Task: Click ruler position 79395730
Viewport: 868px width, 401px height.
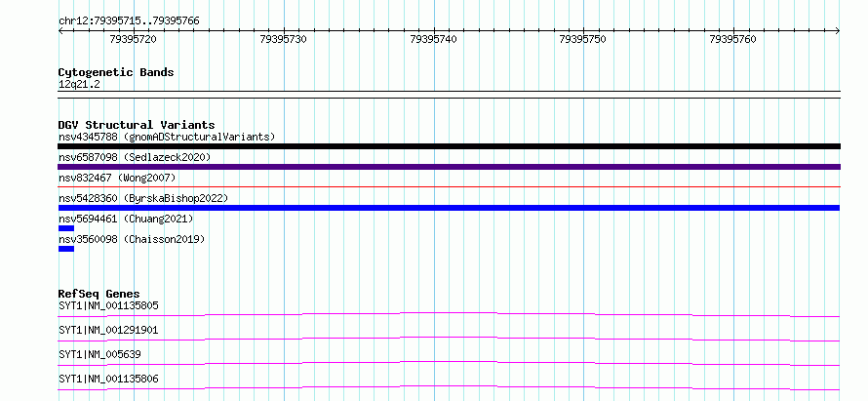Action: (283, 39)
